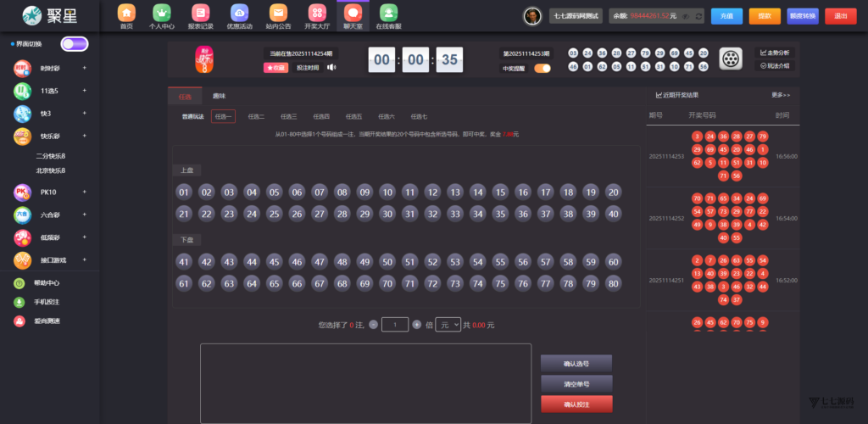Open 在线客服 customer service icon
Screen dimensions: 868x424
coord(387,14)
